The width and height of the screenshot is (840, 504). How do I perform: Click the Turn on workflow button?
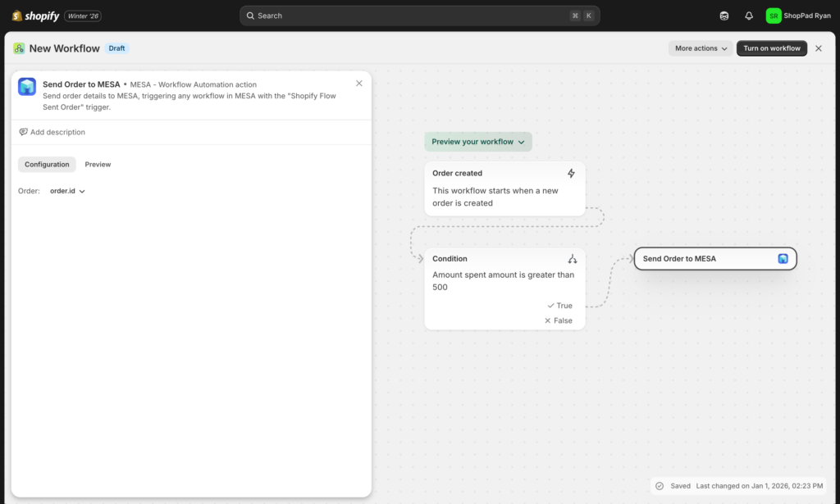click(x=771, y=48)
